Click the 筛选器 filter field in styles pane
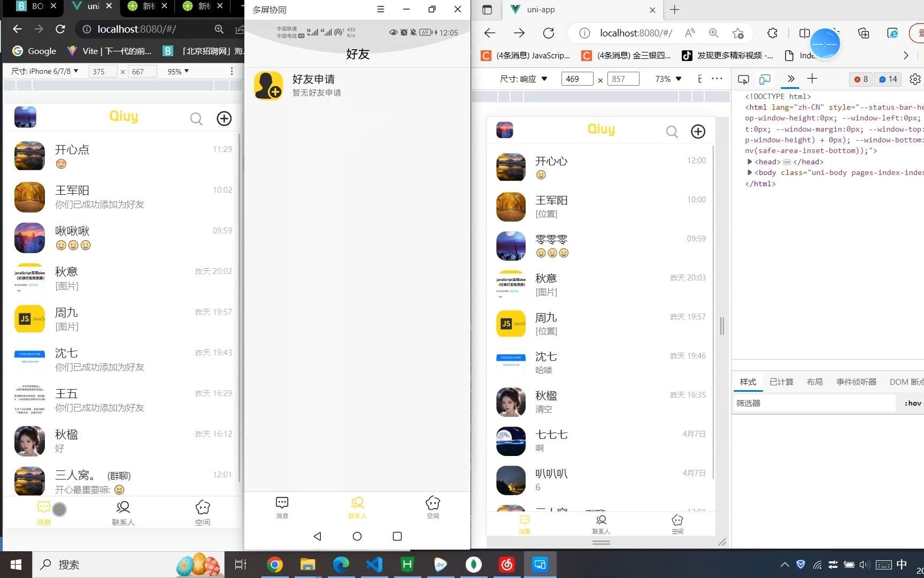Screen dimensions: 924x578 (814, 403)
